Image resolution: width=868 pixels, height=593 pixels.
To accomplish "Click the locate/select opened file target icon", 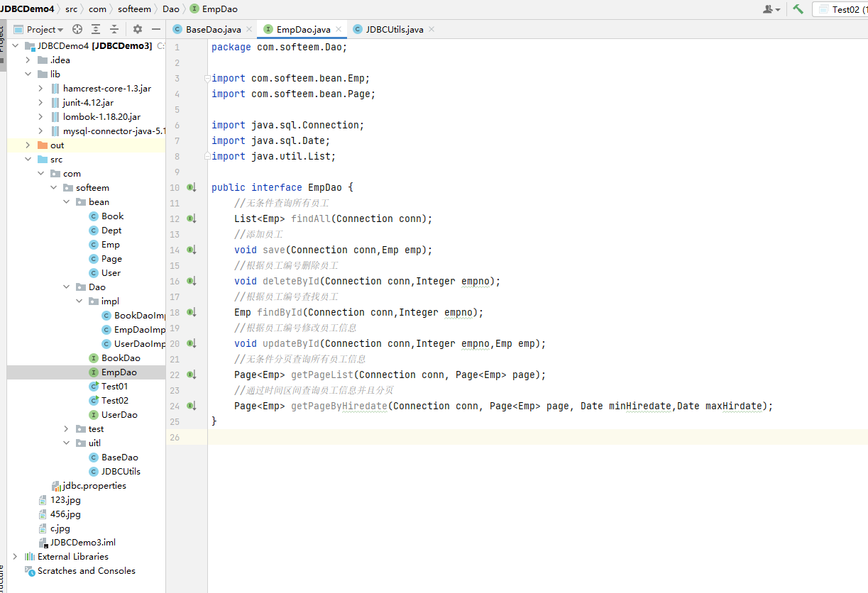I will [77, 29].
